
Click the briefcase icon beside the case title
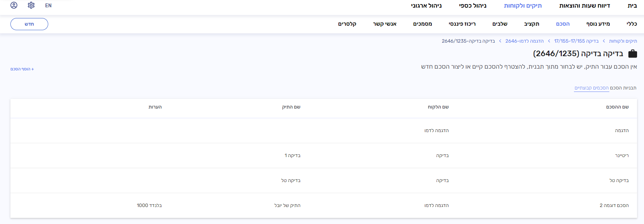click(x=633, y=54)
